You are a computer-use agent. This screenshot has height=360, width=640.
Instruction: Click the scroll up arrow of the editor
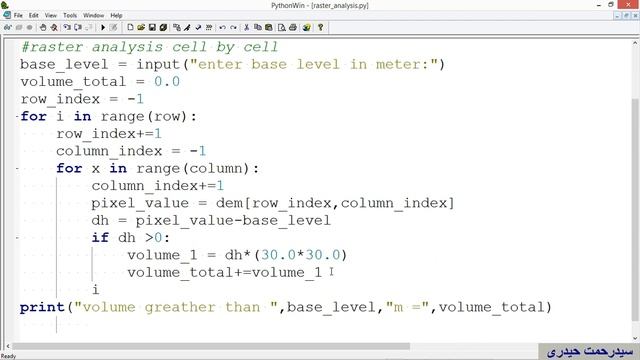click(x=636, y=42)
